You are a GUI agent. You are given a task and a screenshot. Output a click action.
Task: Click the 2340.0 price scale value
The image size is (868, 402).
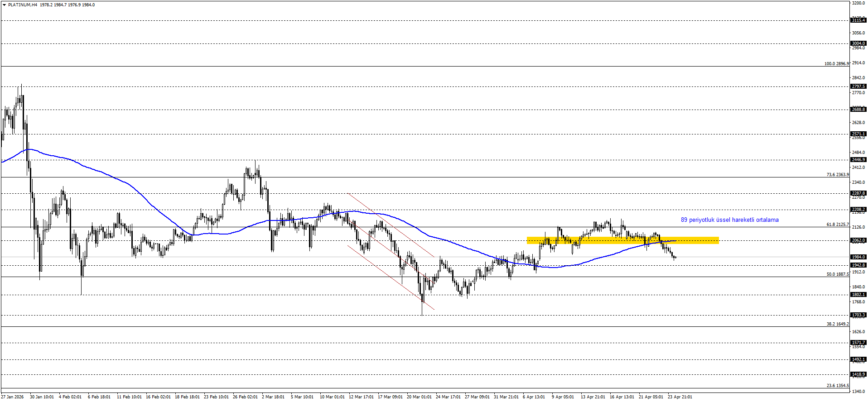coord(858,182)
